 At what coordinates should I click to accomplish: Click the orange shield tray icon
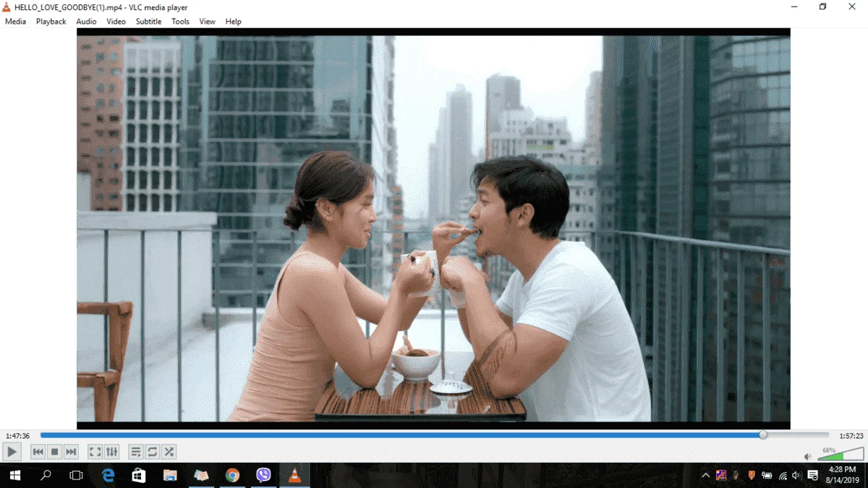pos(751,476)
